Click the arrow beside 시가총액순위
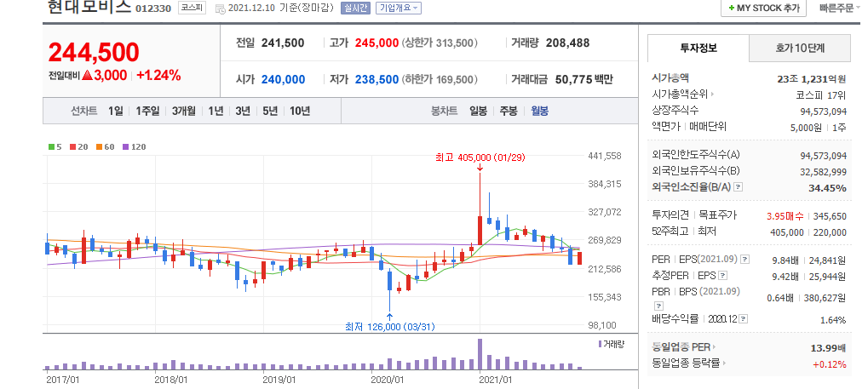Image resolution: width=868 pixels, height=389 pixels. point(712,94)
